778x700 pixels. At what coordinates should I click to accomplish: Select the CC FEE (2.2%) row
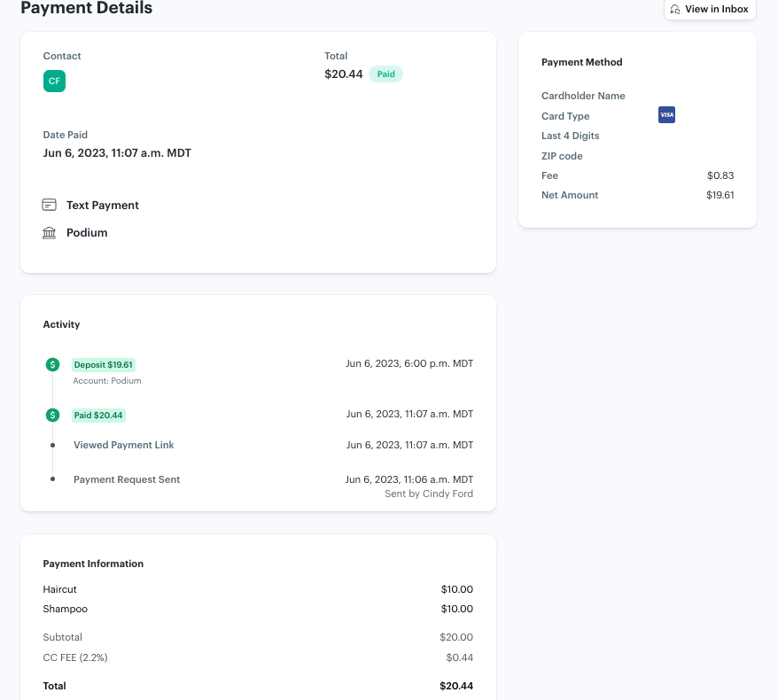point(75,657)
